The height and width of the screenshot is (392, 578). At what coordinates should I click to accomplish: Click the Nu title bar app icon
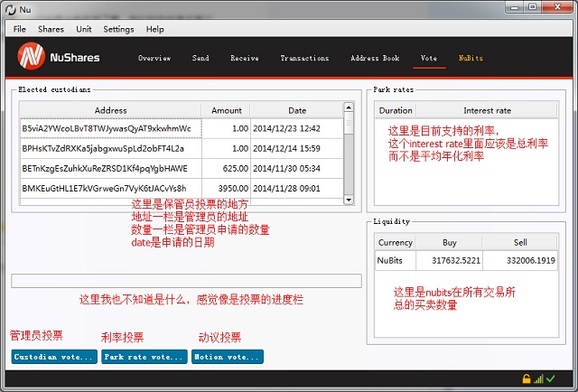click(x=11, y=10)
